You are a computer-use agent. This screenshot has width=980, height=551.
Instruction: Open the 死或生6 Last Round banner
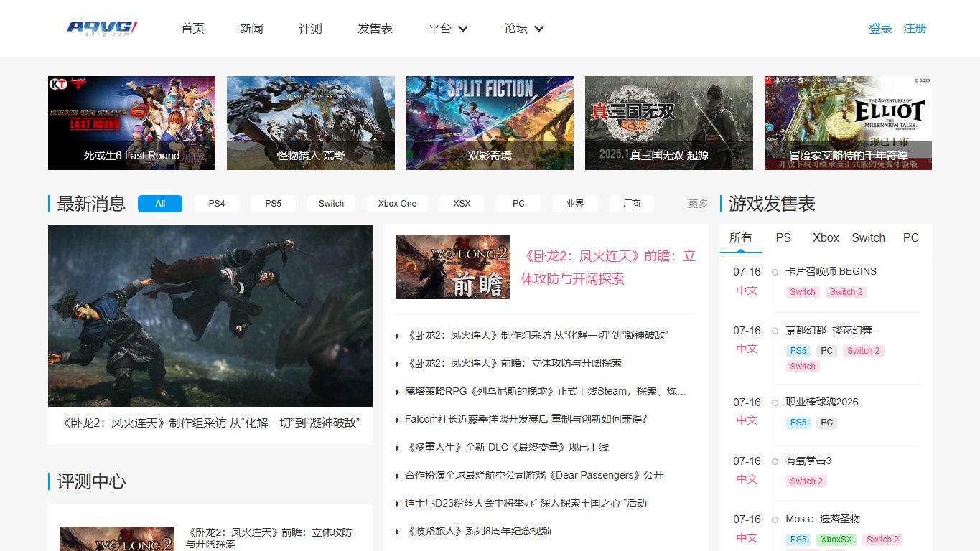(x=131, y=123)
